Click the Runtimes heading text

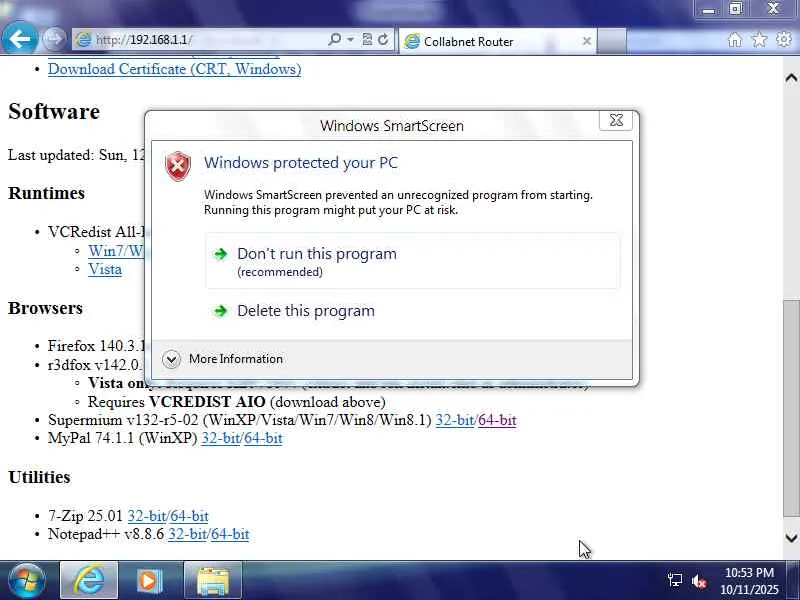point(46,193)
